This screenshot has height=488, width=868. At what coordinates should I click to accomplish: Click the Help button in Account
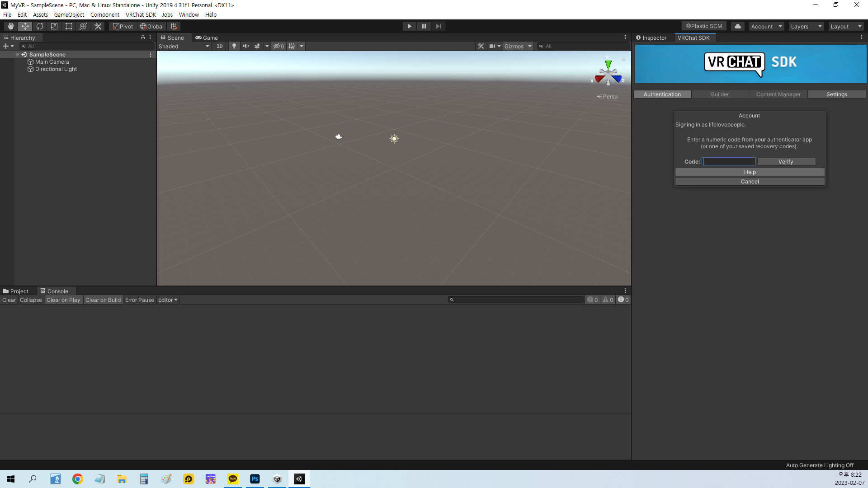(750, 172)
